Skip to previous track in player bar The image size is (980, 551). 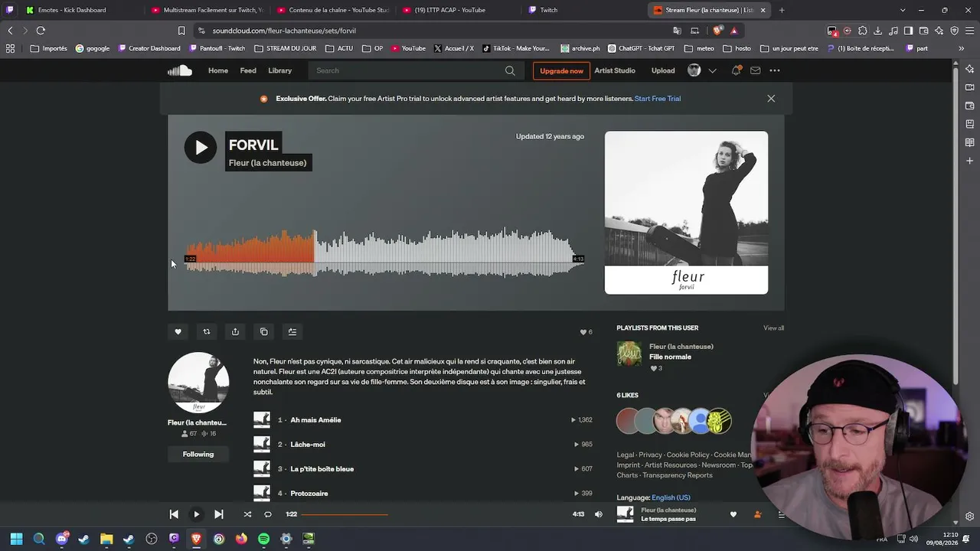(x=174, y=514)
